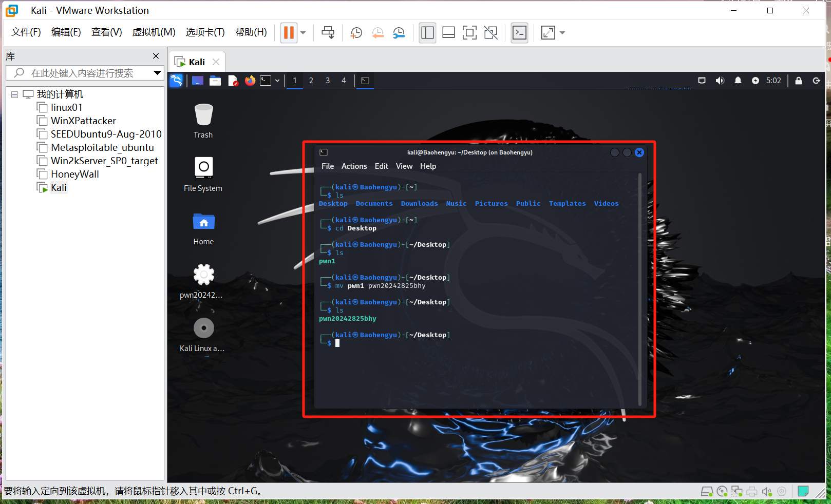
Task: Click the terminal window vertical scrollbar
Action: (640, 290)
